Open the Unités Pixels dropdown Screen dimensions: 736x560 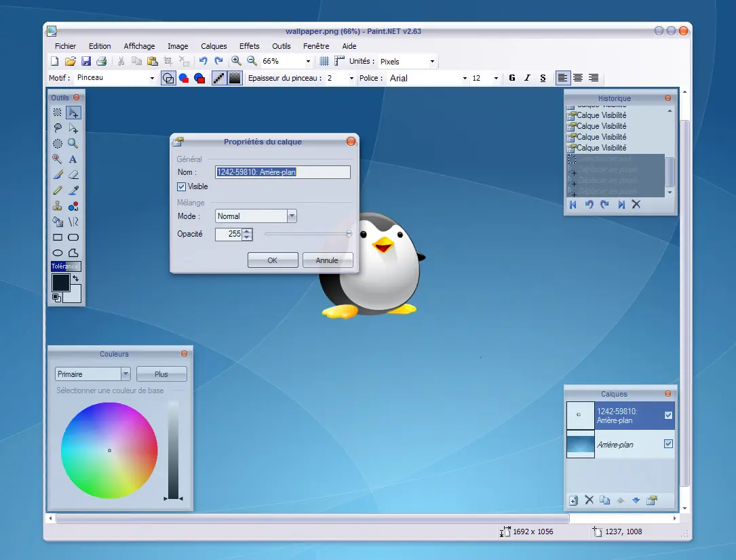(x=432, y=62)
